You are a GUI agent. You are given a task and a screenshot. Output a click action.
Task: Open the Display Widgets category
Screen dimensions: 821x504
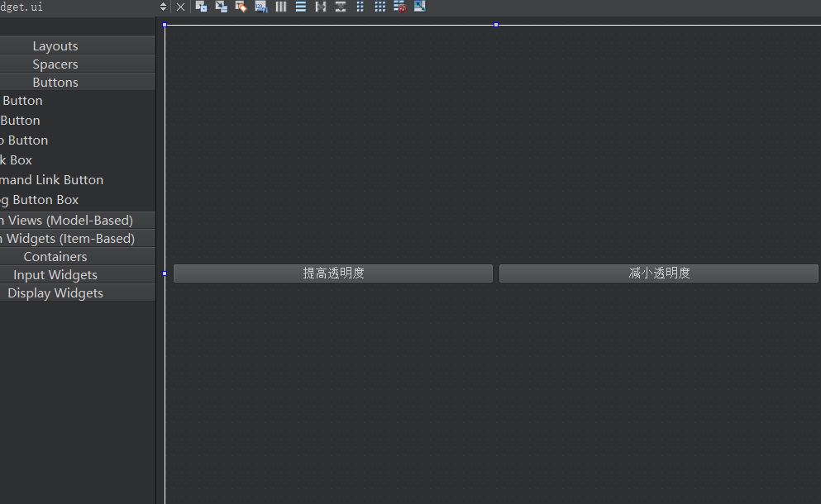click(x=55, y=293)
